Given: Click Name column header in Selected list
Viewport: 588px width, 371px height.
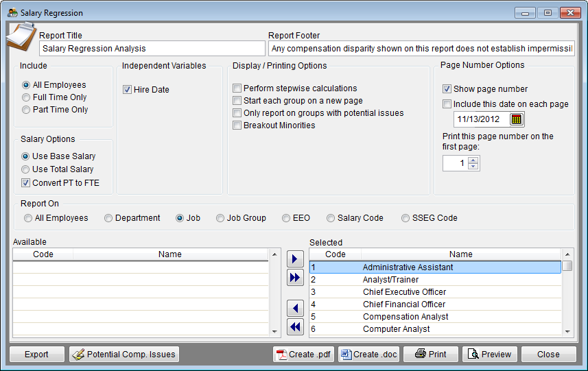Looking at the screenshot, I should [461, 254].
